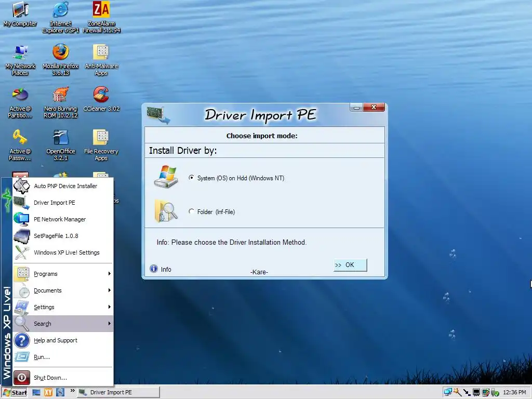
Task: Open Driver Import PE start menu entry
Action: [63, 203]
